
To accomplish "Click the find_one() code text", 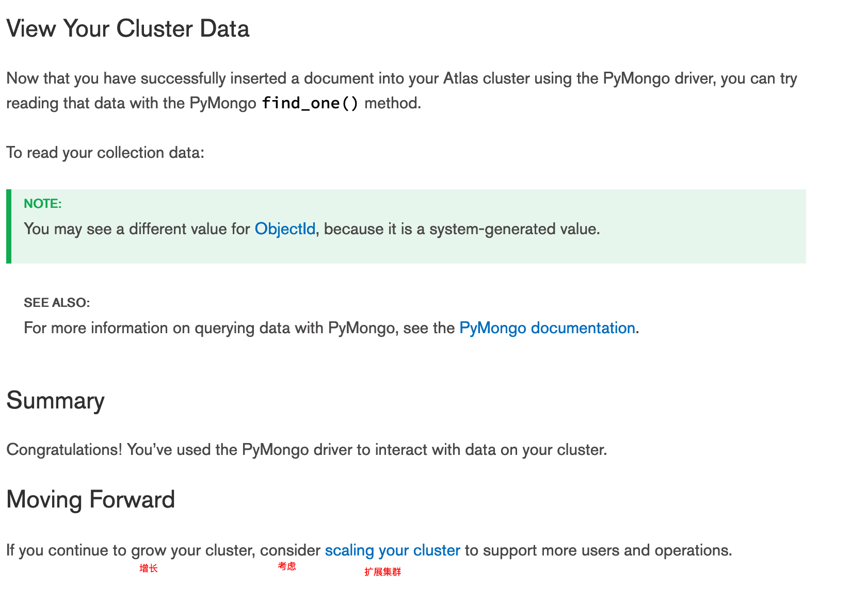I will [310, 103].
